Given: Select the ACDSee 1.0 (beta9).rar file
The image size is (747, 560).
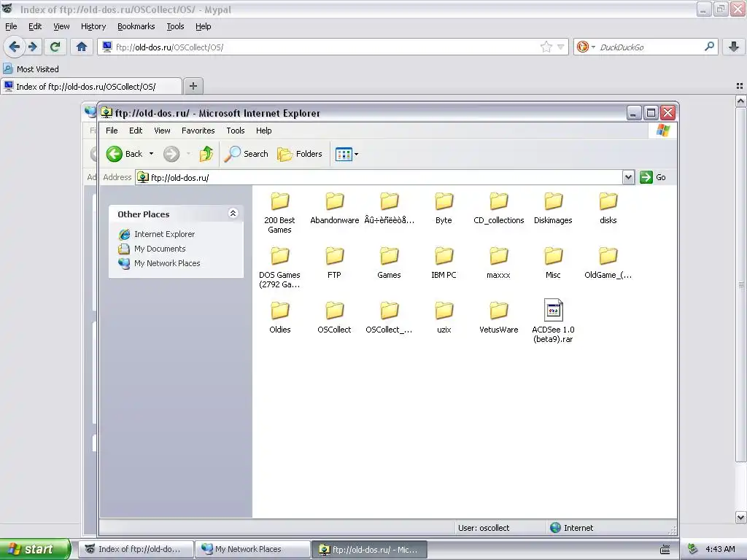Looking at the screenshot, I should coord(553,321).
